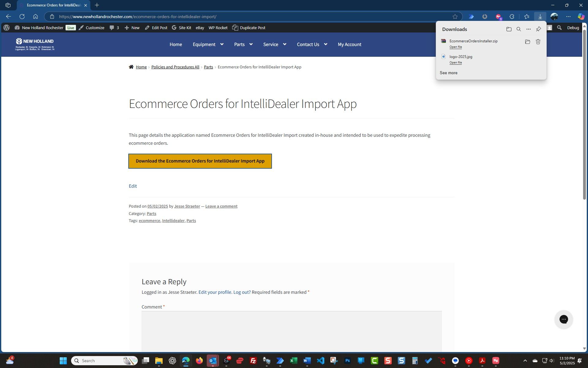This screenshot has height=368, width=588.
Task: Add this page to favorites star
Action: tap(455, 17)
